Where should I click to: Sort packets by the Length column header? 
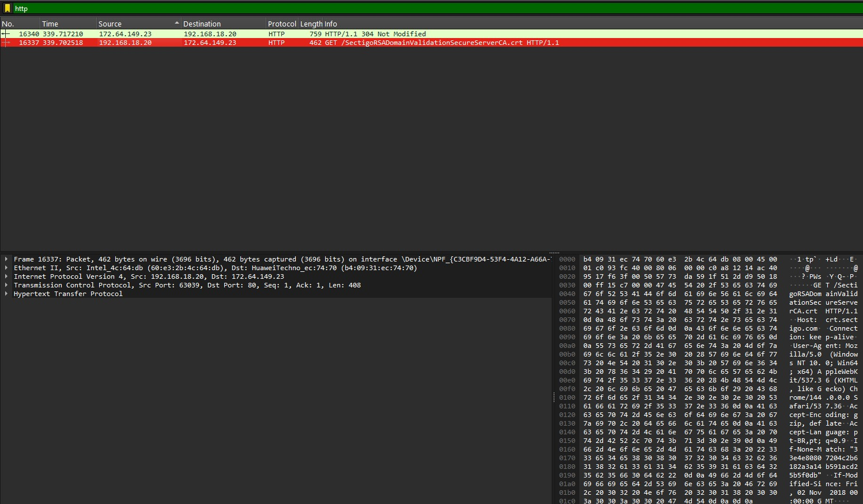(311, 24)
